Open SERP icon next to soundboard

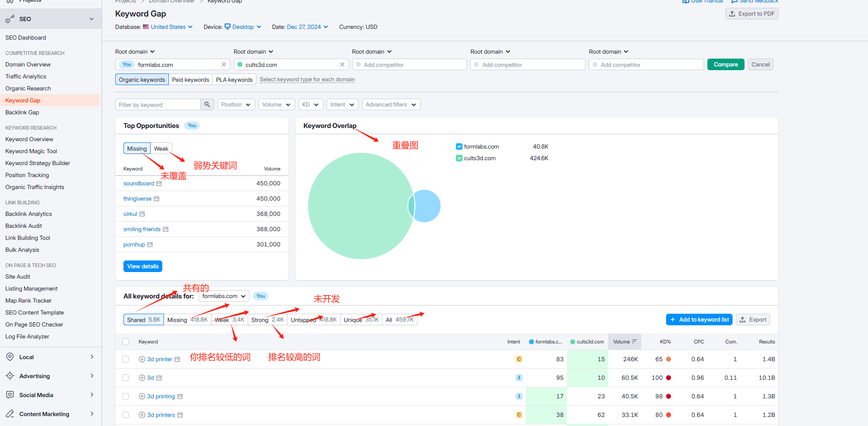click(x=159, y=183)
